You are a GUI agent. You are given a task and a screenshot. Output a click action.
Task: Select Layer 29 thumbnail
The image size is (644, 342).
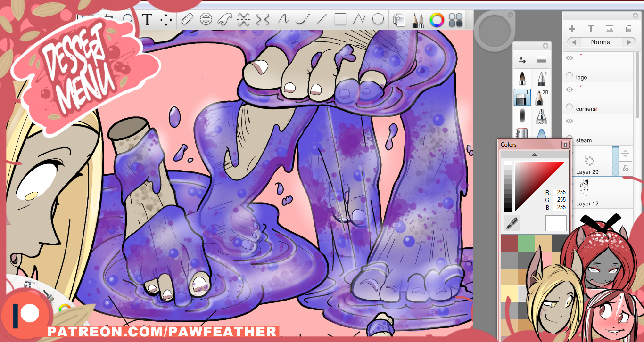[x=589, y=160]
